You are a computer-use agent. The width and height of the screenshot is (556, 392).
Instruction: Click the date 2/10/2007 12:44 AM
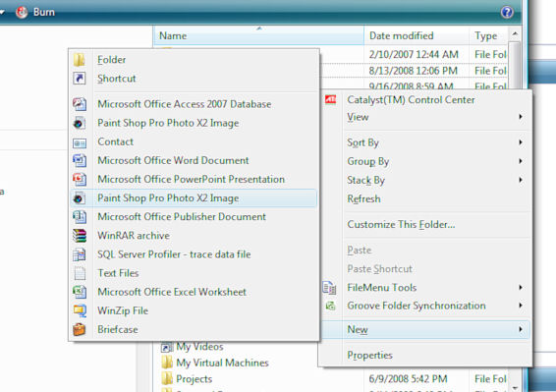click(x=414, y=54)
